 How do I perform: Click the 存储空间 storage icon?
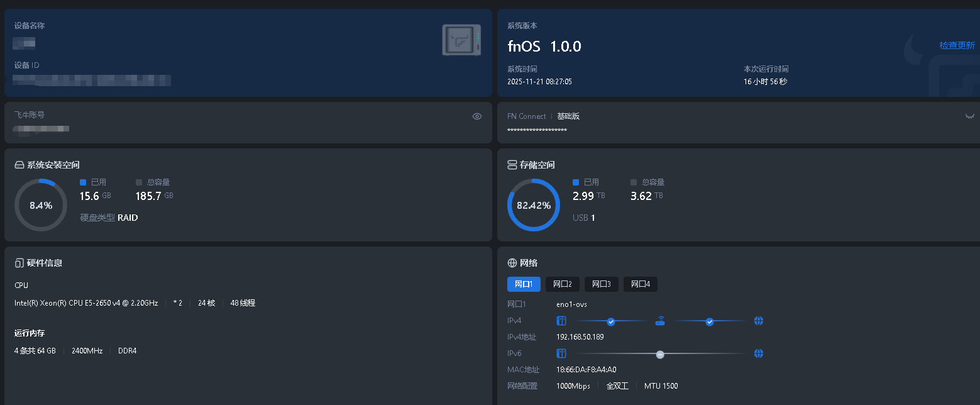click(x=512, y=165)
